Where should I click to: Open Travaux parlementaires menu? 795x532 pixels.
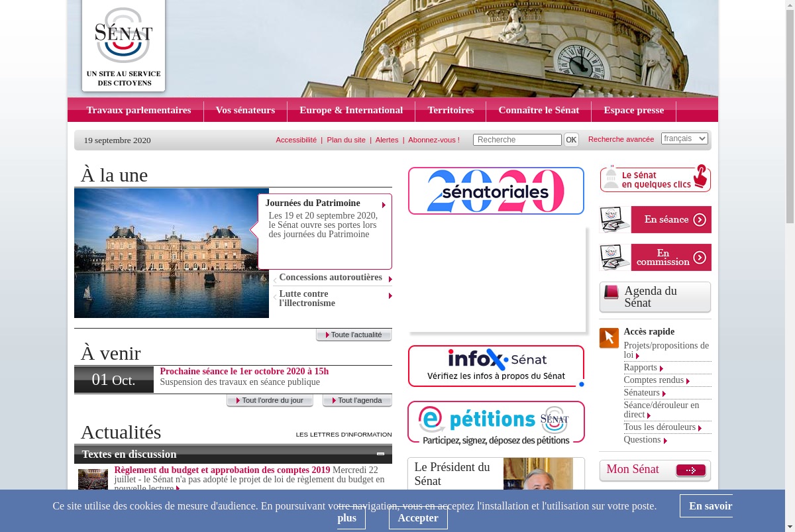click(x=138, y=110)
